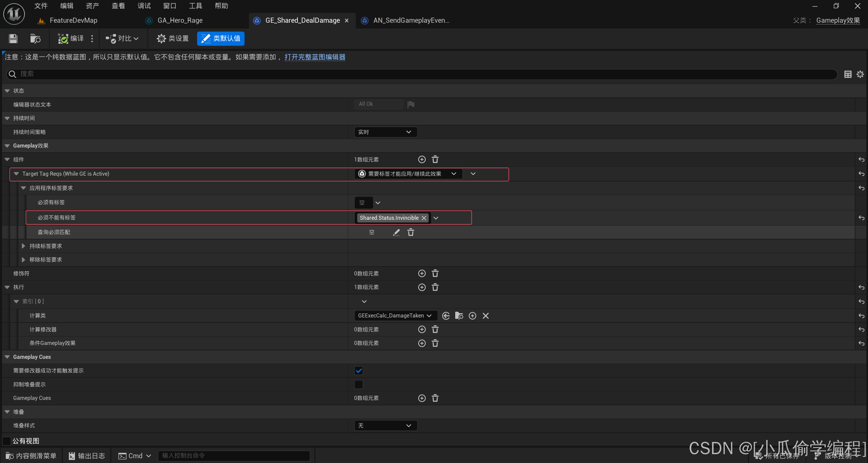Clear the 执行 array
The height and width of the screenshot is (463, 868).
click(x=435, y=287)
